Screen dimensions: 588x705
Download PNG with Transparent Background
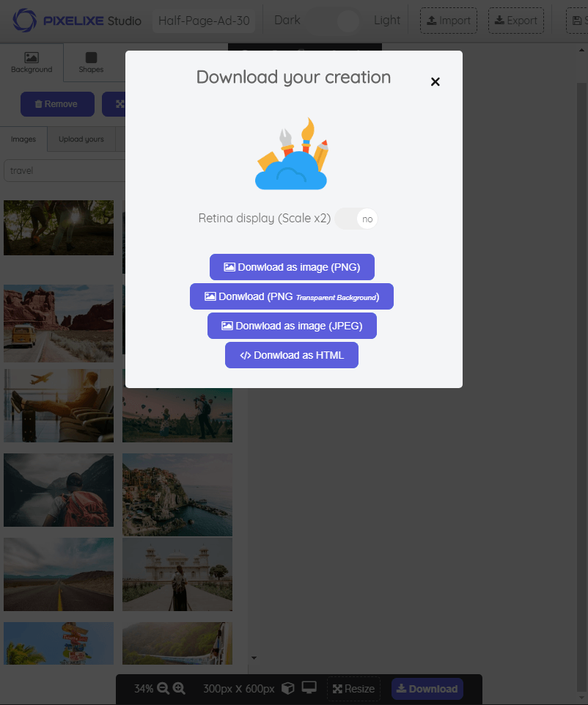click(292, 296)
